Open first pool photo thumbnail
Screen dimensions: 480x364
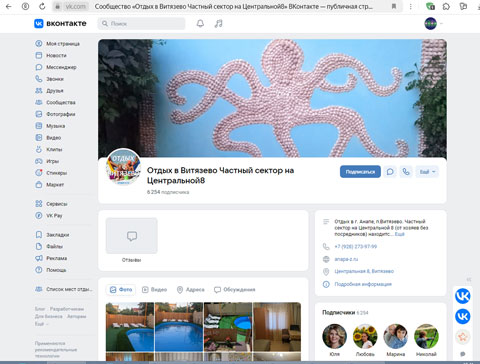[x=130, y=327]
